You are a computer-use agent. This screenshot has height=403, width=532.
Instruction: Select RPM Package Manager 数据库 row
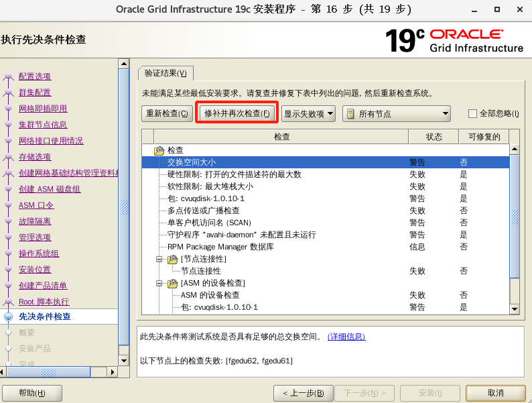326,247
